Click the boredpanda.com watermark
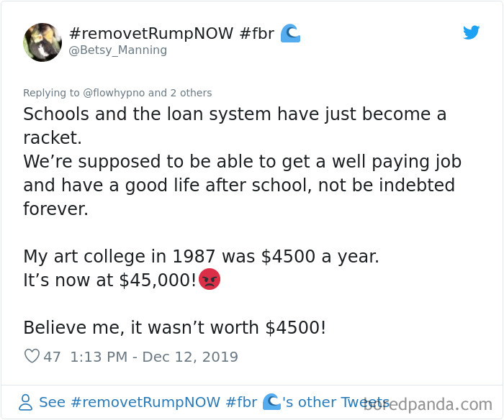This screenshot has width=504, height=420. (x=428, y=404)
